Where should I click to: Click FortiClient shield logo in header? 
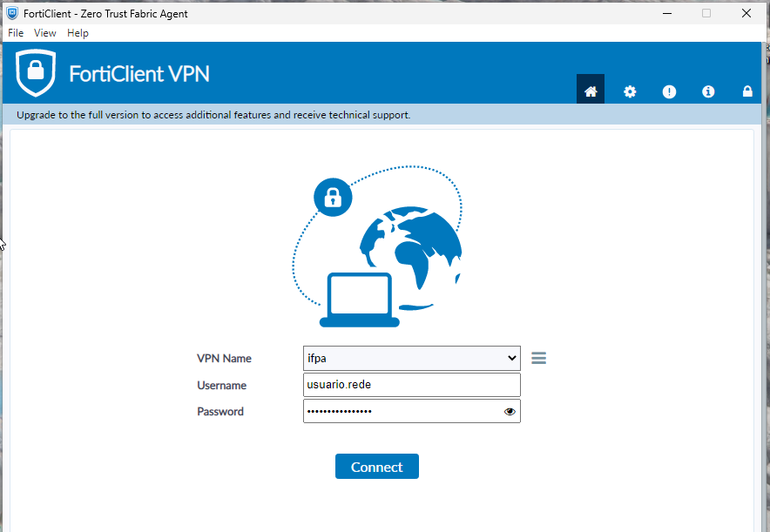tap(36, 72)
